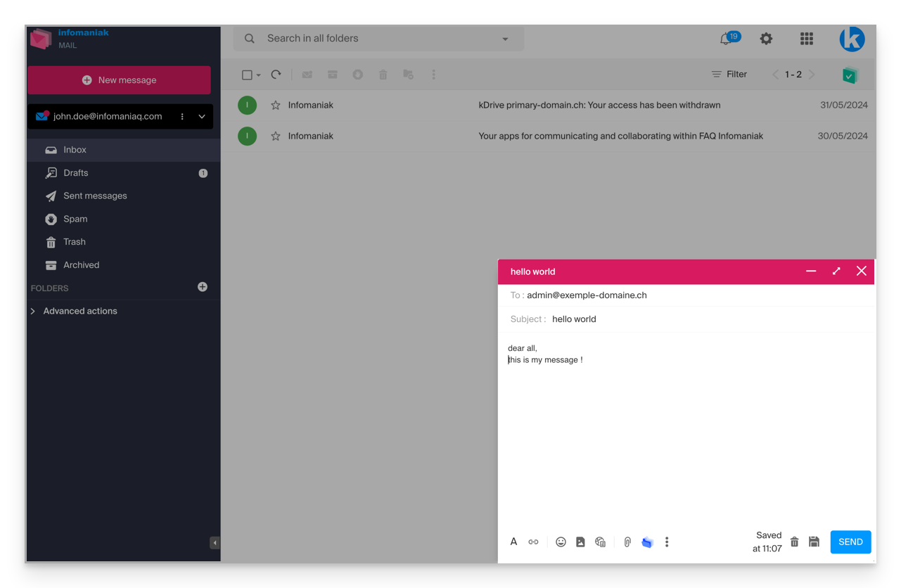
Task: Open the emoji picker
Action: point(561,542)
